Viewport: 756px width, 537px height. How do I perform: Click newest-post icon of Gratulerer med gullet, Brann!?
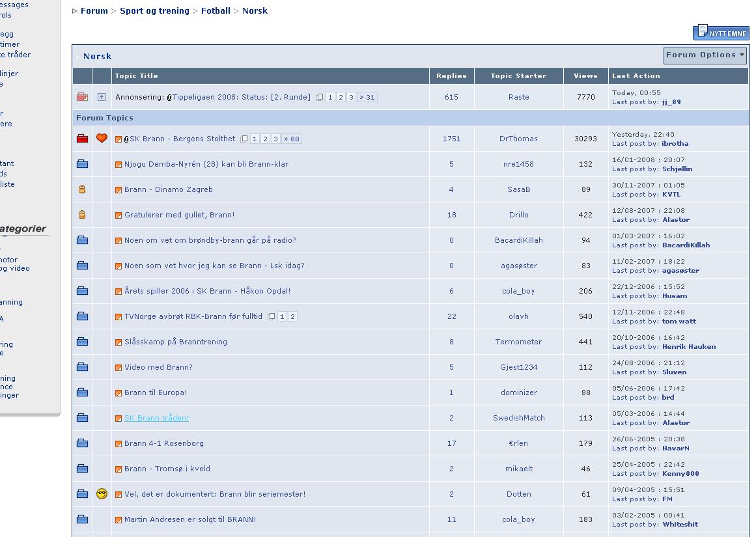click(x=118, y=215)
